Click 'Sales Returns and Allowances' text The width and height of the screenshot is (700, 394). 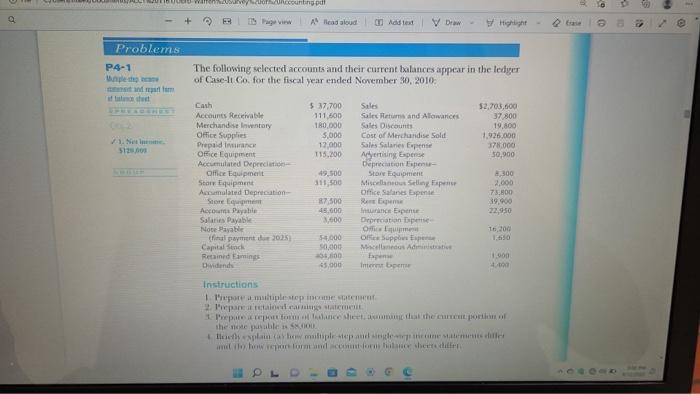point(410,116)
